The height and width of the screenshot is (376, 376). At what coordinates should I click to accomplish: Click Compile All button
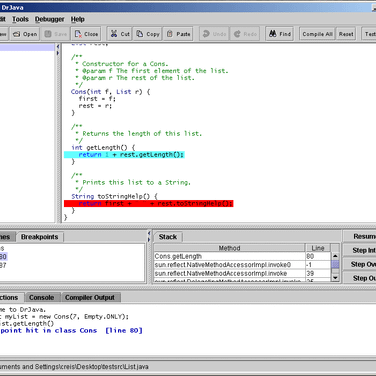pyautogui.click(x=317, y=34)
